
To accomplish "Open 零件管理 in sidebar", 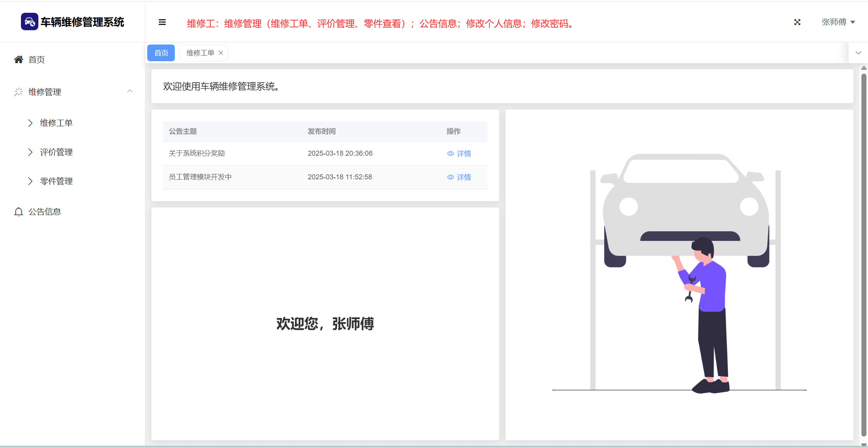I will tap(56, 181).
